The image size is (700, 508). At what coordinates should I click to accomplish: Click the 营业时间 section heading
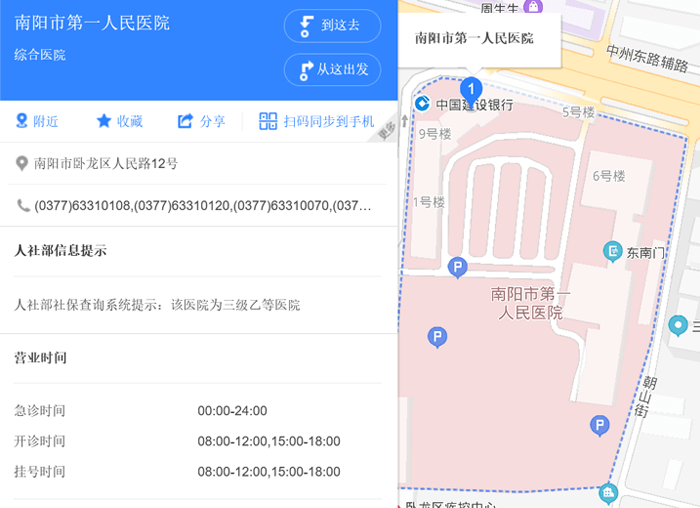(41, 358)
